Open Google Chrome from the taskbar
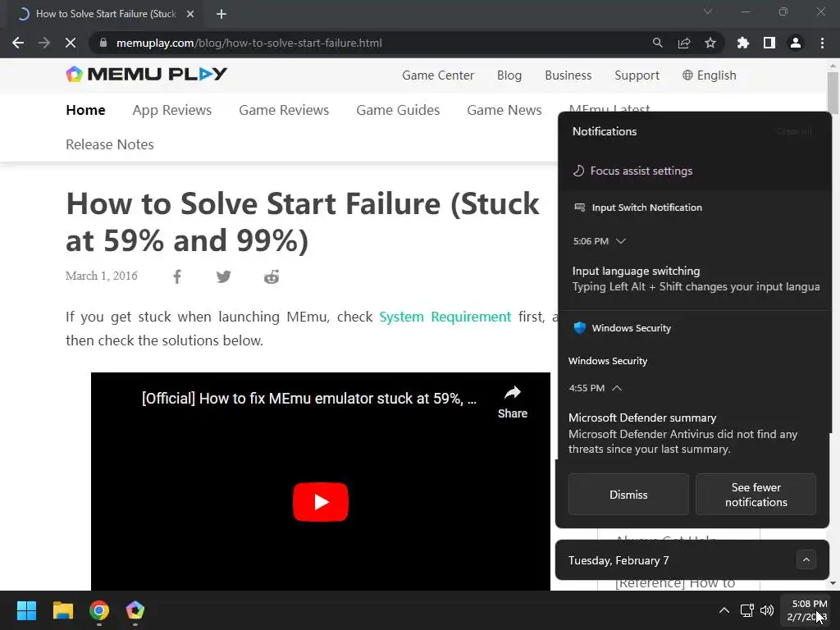 99,610
